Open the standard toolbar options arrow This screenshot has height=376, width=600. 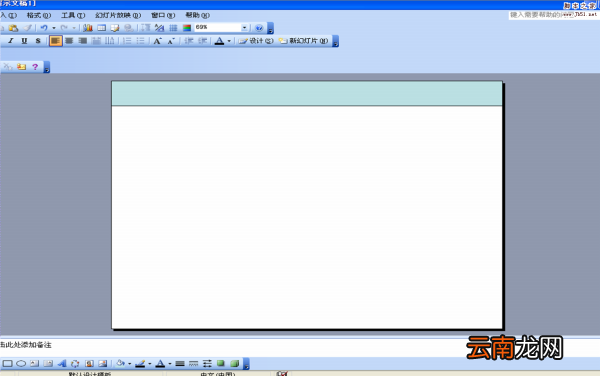click(270, 28)
